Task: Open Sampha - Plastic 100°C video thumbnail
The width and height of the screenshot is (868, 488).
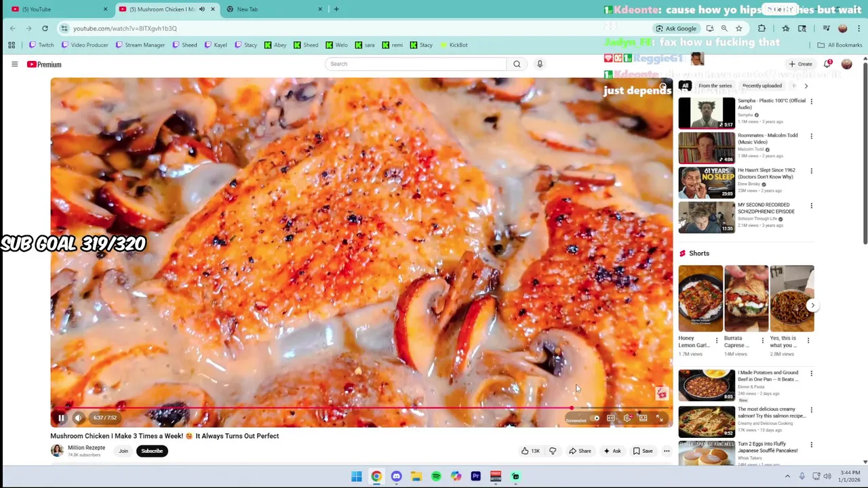Action: 707,113
